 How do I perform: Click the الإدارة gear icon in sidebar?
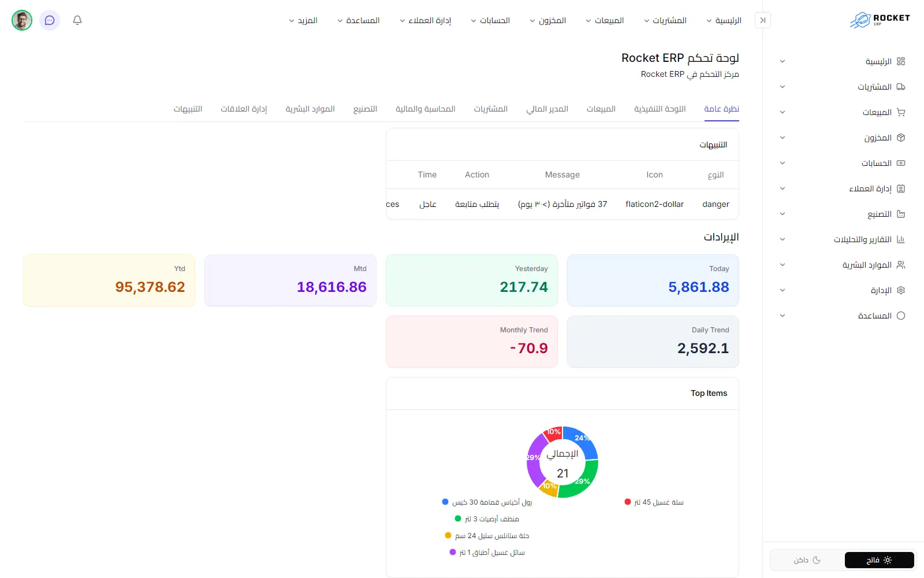tap(901, 290)
